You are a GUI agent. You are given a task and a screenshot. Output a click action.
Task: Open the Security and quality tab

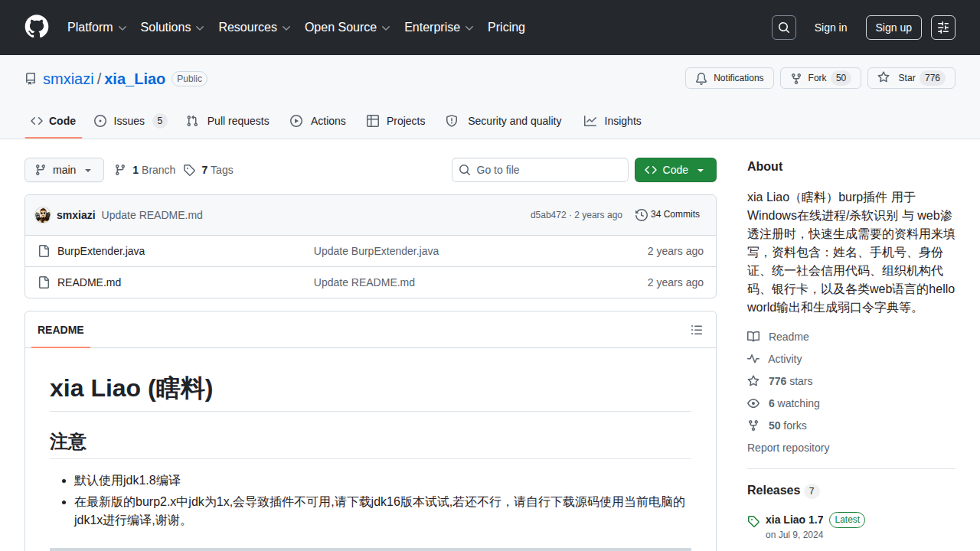point(504,121)
